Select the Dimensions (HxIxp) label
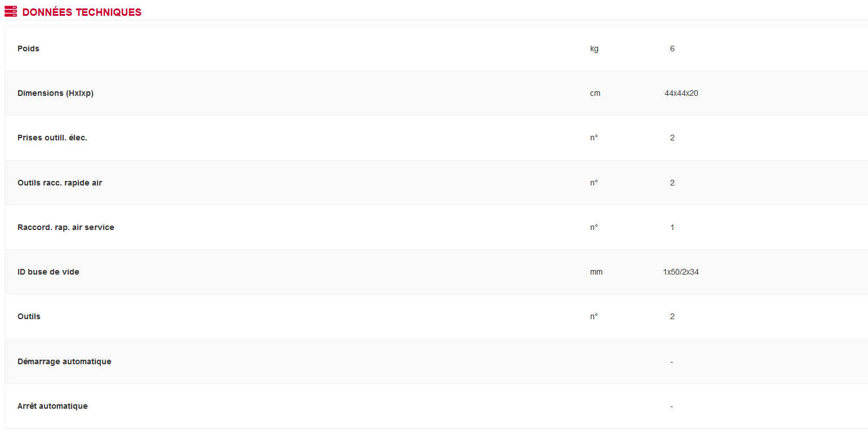Screen dimensions: 868x433 [x=55, y=93]
